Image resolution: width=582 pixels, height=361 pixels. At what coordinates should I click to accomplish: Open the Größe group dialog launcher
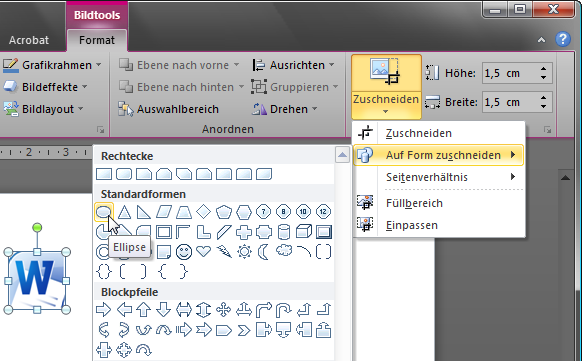(547, 129)
